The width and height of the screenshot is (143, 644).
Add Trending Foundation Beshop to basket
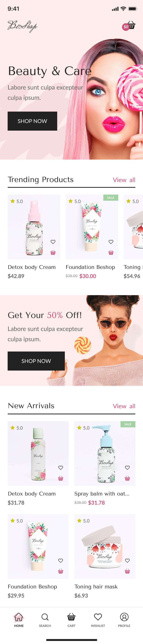pyautogui.click(x=111, y=252)
